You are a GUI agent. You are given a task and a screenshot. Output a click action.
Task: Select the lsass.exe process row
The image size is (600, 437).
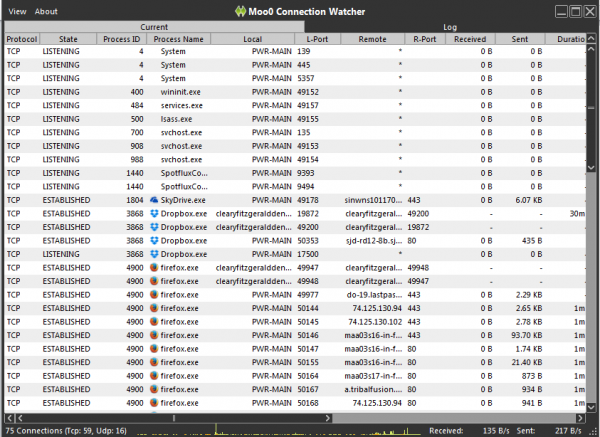(x=295, y=119)
